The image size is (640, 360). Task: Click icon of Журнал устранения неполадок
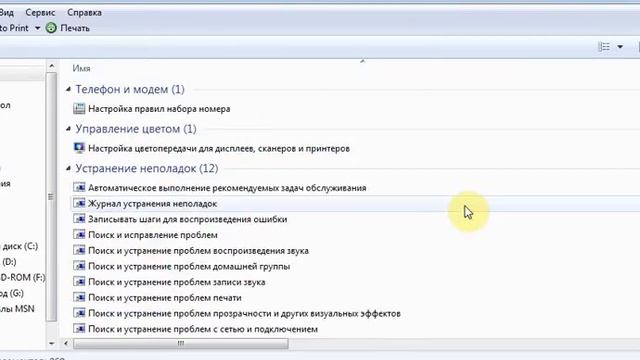79,203
